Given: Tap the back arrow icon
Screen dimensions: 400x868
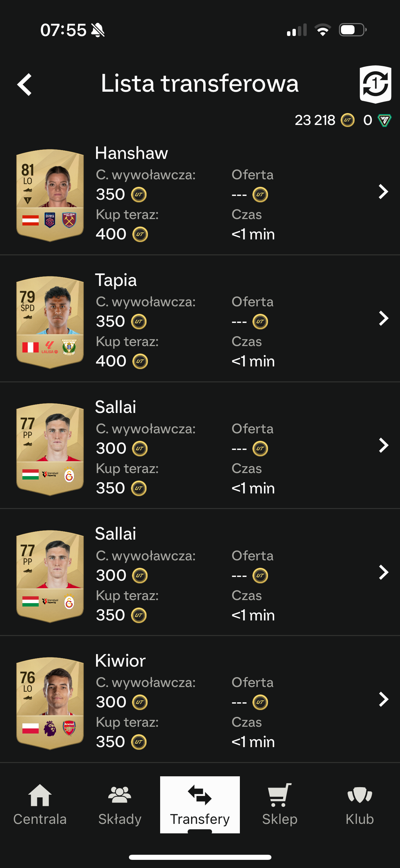Looking at the screenshot, I should click(25, 85).
